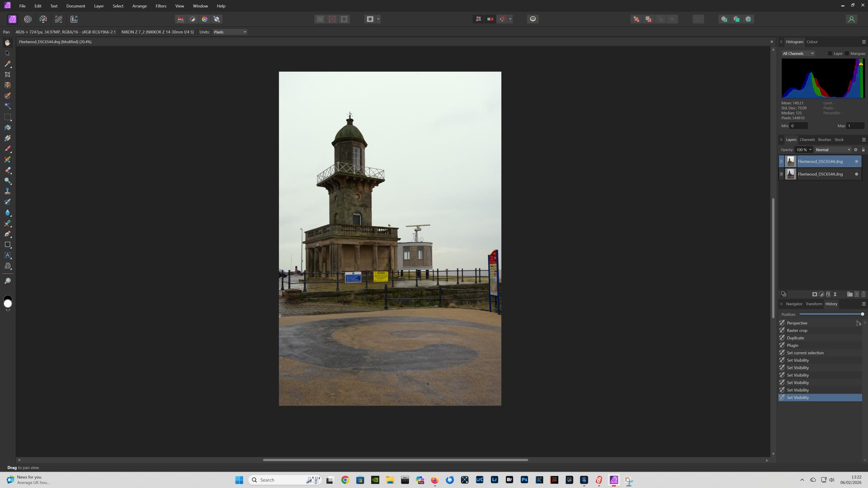Image resolution: width=868 pixels, height=488 pixels.
Task: Switch to the Channels tab
Action: [807, 140]
